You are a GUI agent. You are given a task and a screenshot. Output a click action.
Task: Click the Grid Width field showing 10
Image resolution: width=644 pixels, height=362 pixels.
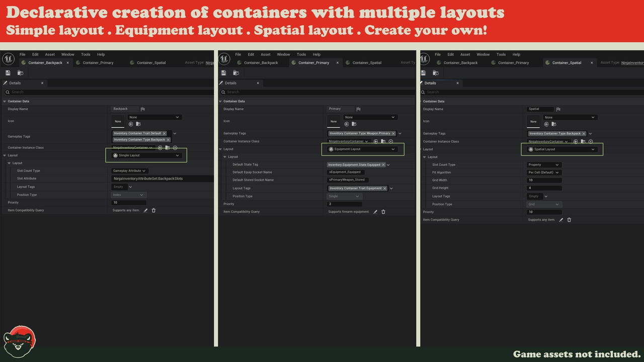544,180
